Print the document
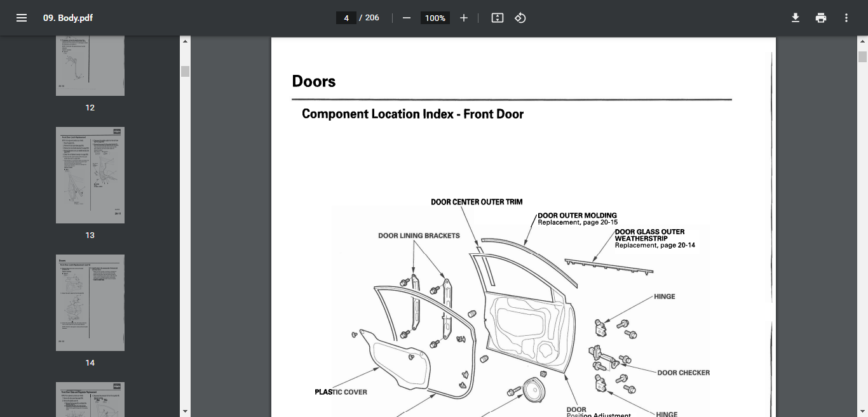Image resolution: width=868 pixels, height=417 pixels. pyautogui.click(x=821, y=18)
